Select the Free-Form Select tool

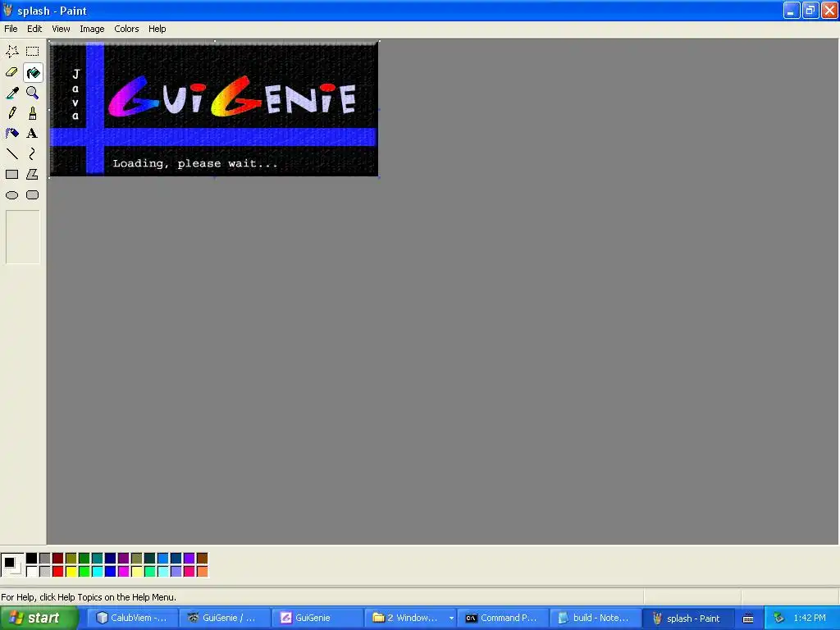coord(11,52)
